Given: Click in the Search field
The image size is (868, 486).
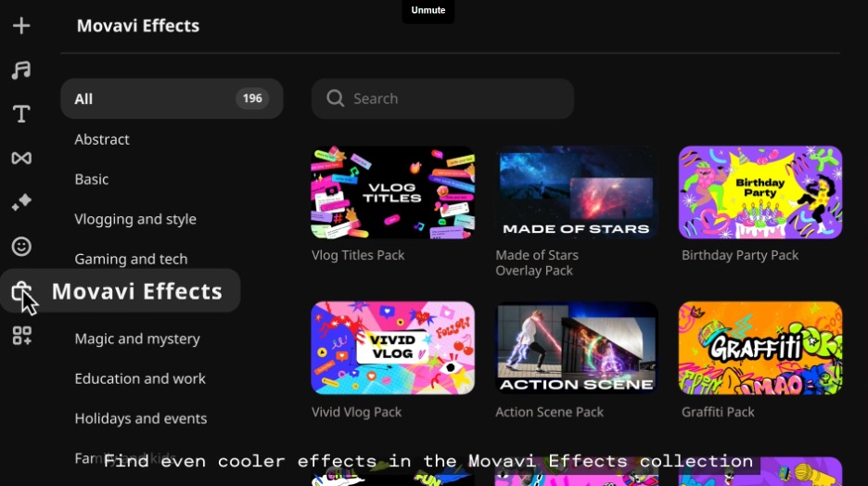Looking at the screenshot, I should pos(442,98).
